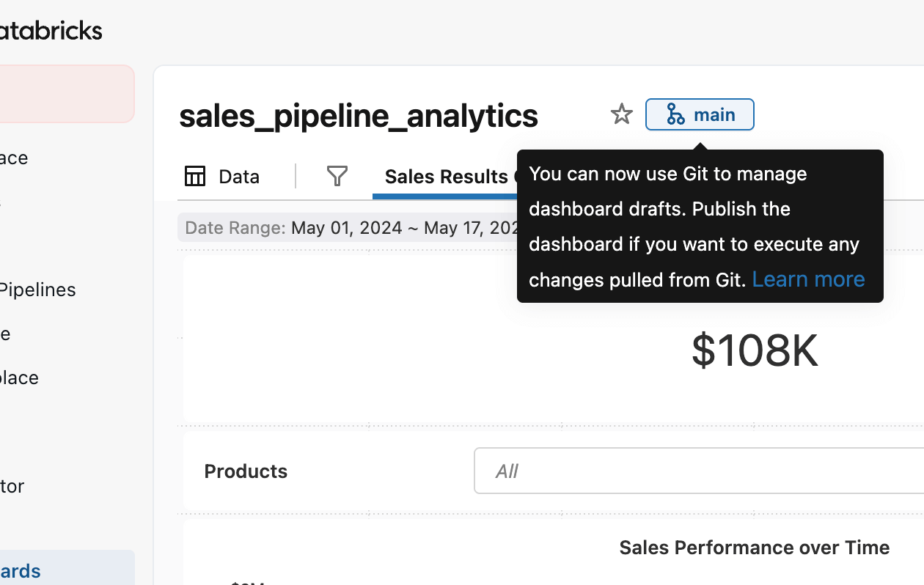Viewport: 924px width, 585px height.
Task: Go to Pipelines in the sidebar
Action: (37, 290)
